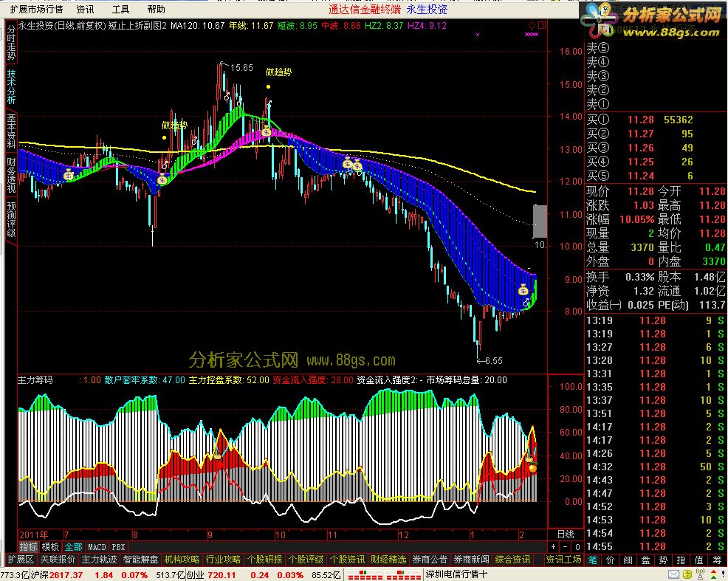Click the latest money bag marker in February
The width and height of the screenshot is (728, 581).
point(523,290)
